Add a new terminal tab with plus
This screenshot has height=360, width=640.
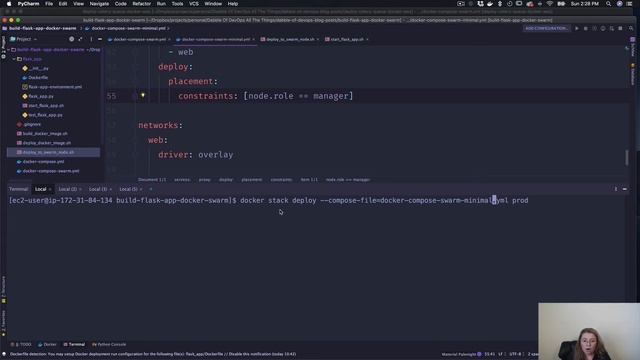pyautogui.click(x=151, y=189)
